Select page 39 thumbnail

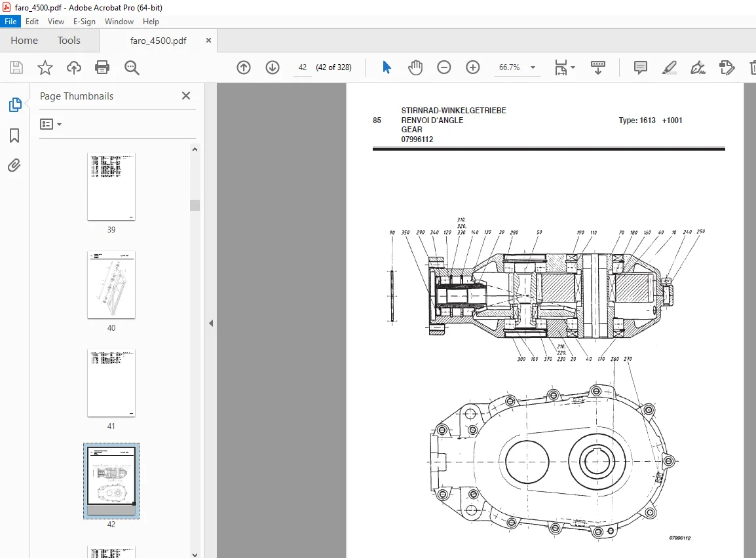(111, 187)
